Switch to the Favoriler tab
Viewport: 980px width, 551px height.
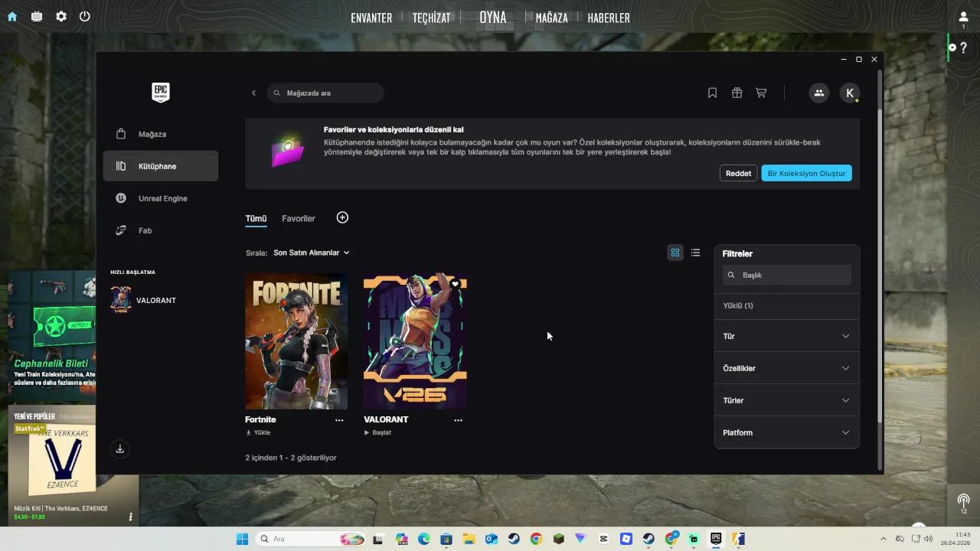[299, 219]
